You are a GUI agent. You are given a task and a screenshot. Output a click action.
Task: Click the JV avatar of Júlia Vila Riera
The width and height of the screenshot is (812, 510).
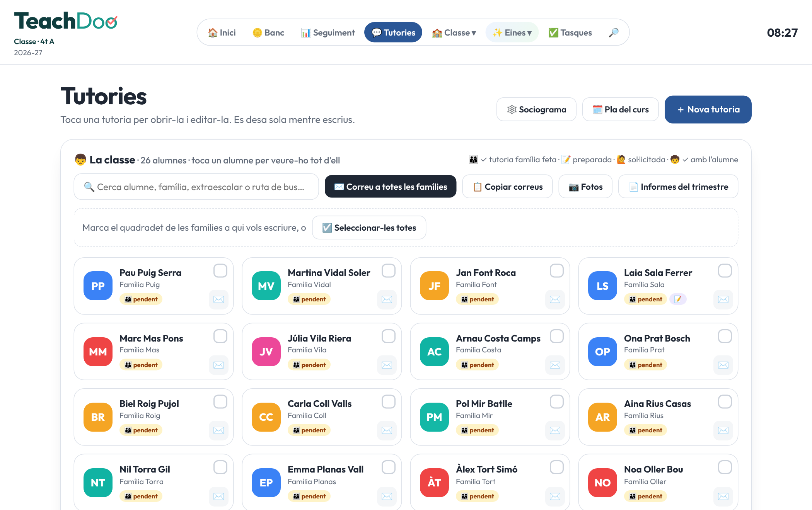(266, 352)
